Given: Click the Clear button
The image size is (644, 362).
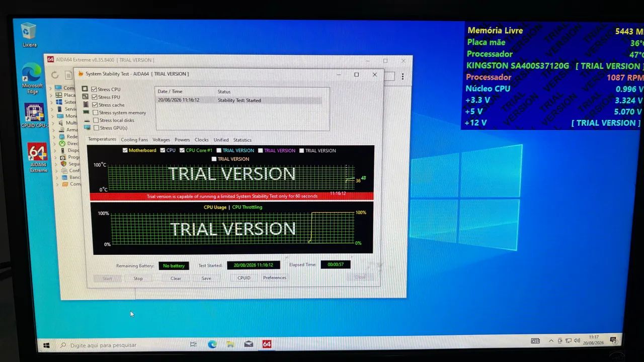Looking at the screenshot, I should pos(176,278).
